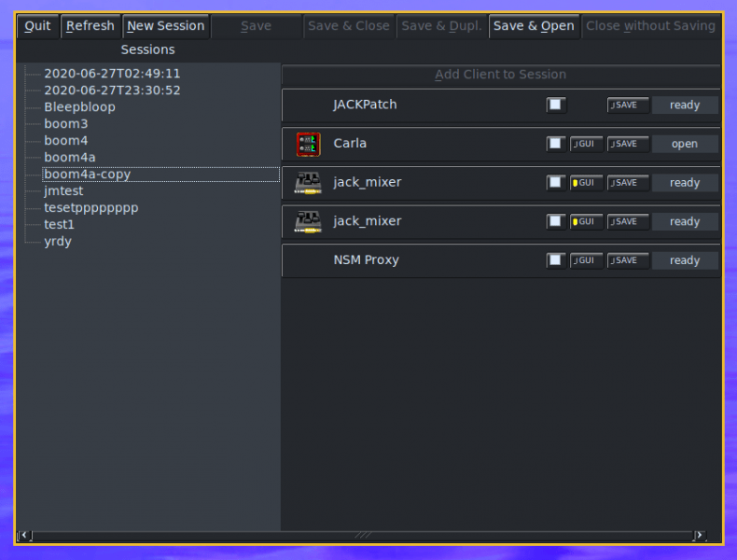The height and width of the screenshot is (560, 737).
Task: Click the horizontal scrollbar right arrow
Action: 700,535
